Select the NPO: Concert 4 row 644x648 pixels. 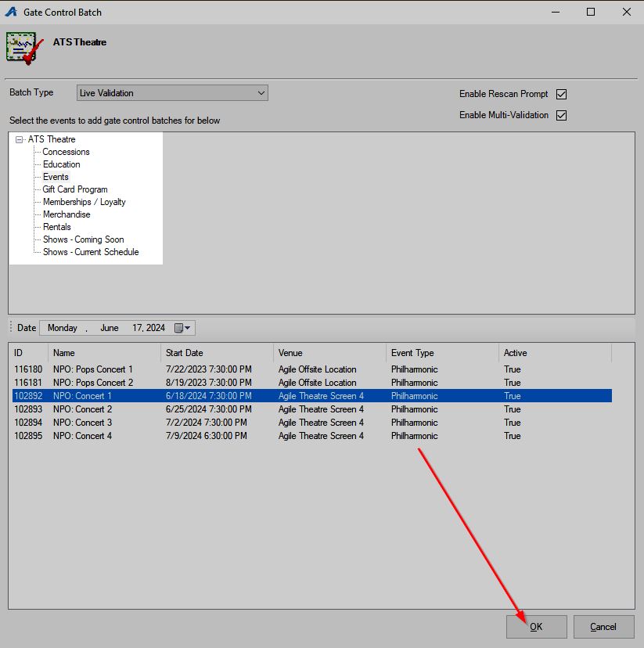(x=82, y=436)
